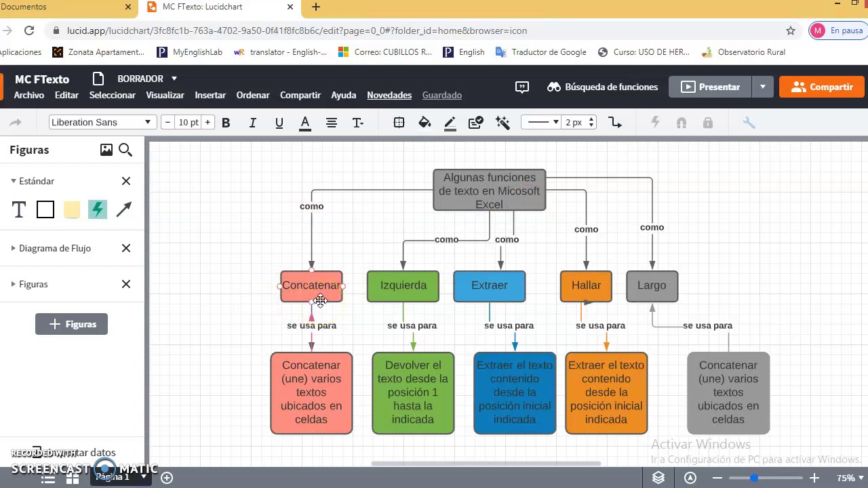The image size is (868, 488).
Task: Search shapes with the magnifier icon
Action: [125, 150]
